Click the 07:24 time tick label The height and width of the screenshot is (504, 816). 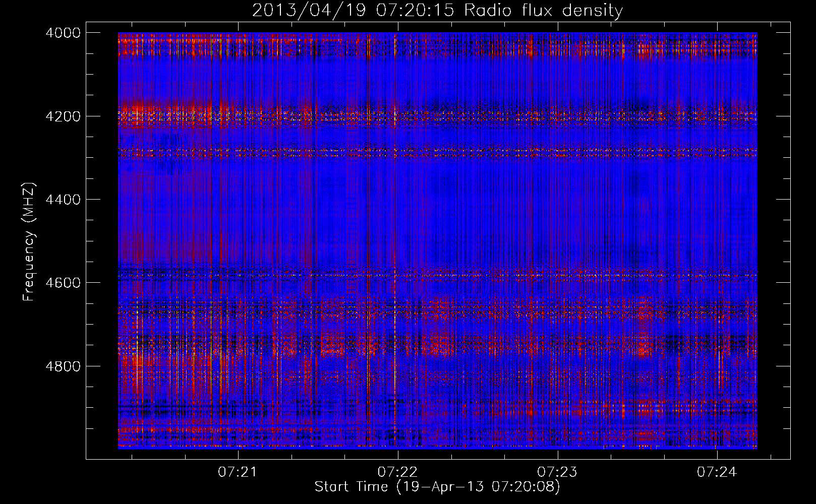click(x=717, y=472)
